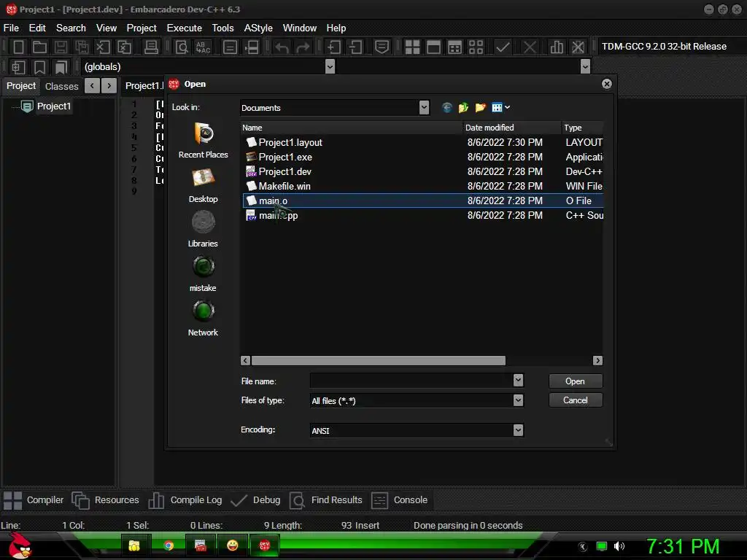Click the Toggle Comment toolbar icon
747x560 pixels.
click(x=382, y=47)
